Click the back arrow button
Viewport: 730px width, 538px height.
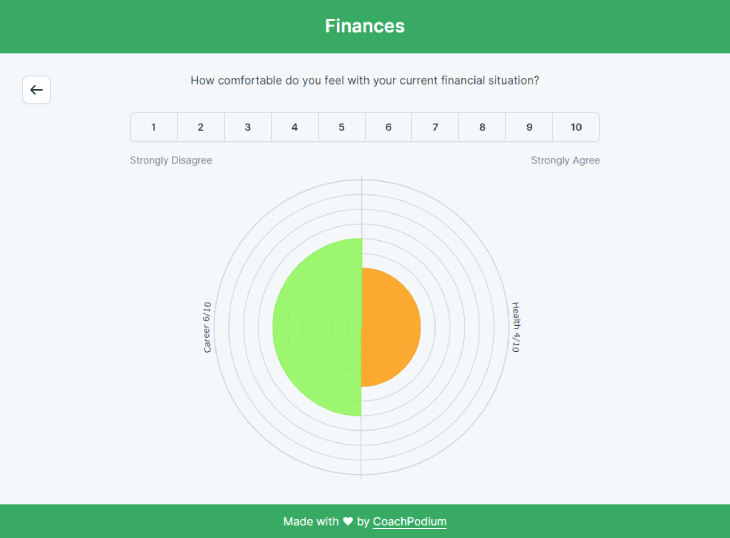click(x=36, y=90)
